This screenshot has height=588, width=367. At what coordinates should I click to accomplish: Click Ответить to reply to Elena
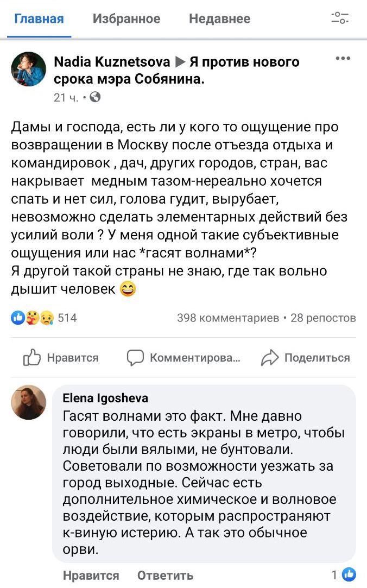point(165,576)
